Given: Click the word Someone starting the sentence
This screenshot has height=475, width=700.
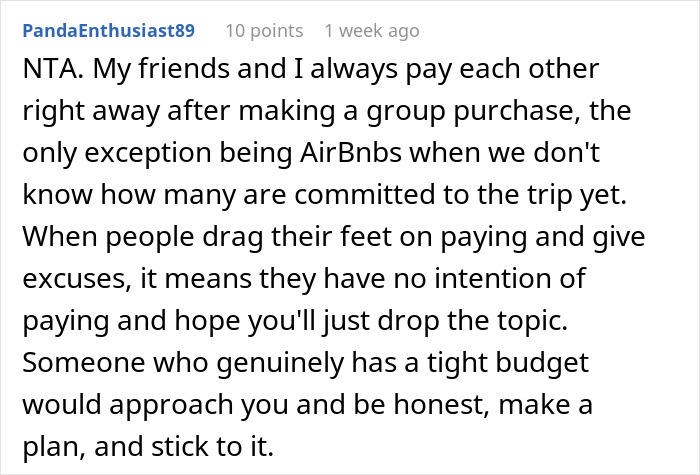Looking at the screenshot, I should 83,362.
